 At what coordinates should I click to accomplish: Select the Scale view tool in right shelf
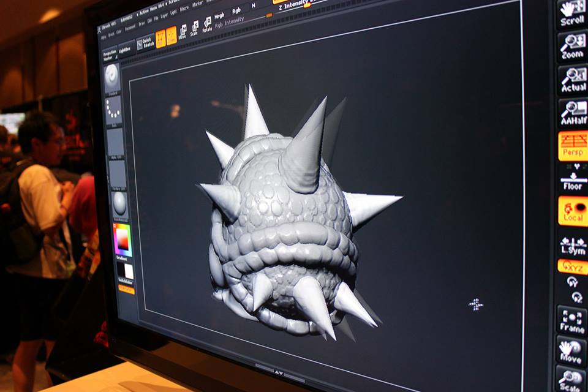570,380
